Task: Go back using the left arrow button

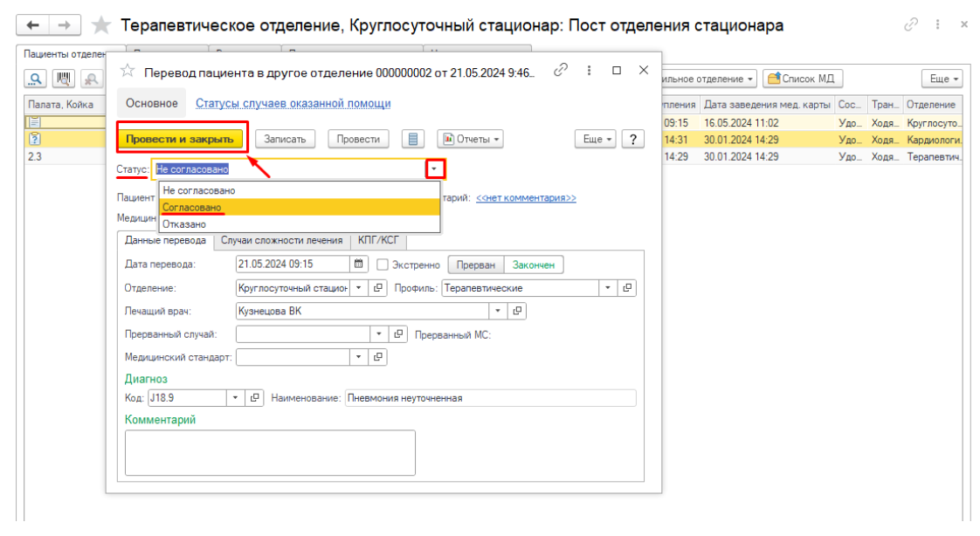Action: pyautogui.click(x=32, y=25)
